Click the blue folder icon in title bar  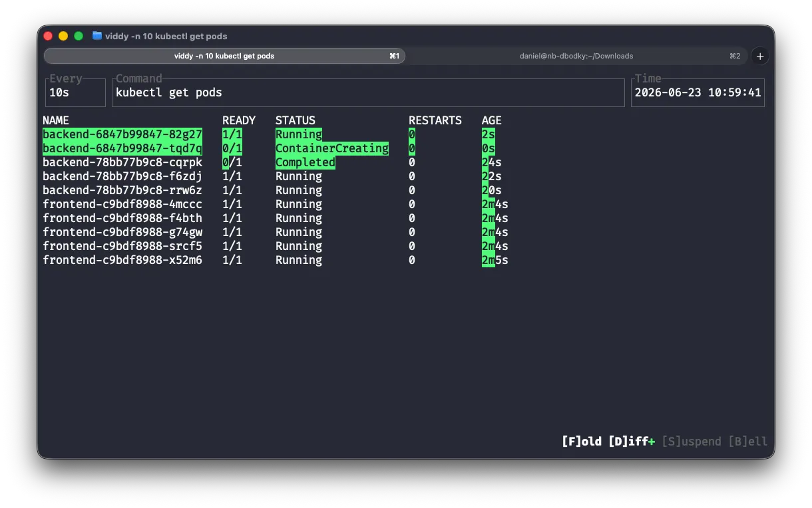coord(97,36)
